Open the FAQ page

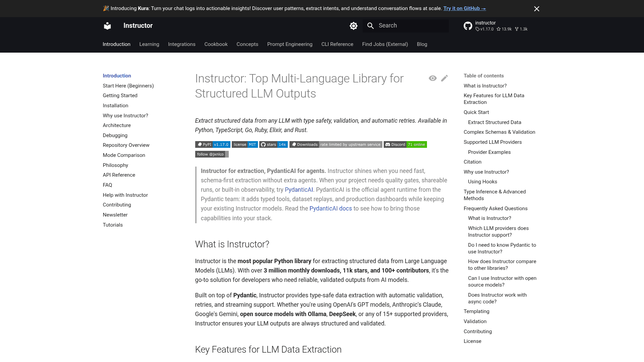[x=107, y=185]
